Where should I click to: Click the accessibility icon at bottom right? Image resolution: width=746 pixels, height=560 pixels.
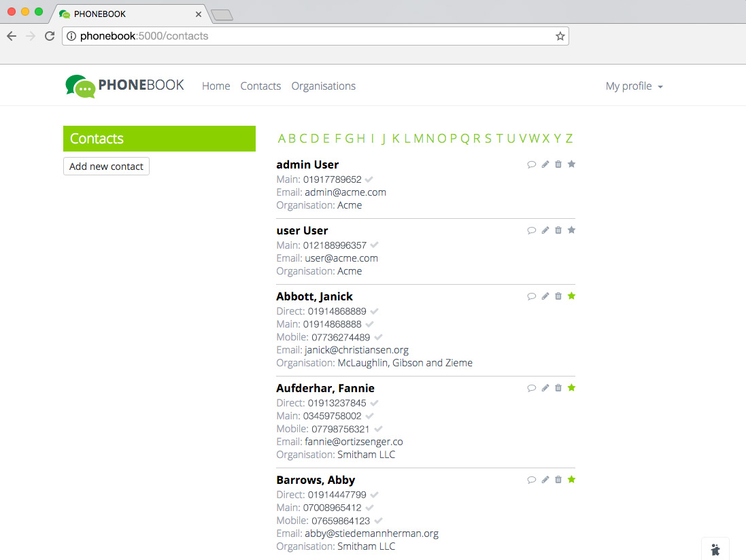[715, 550]
